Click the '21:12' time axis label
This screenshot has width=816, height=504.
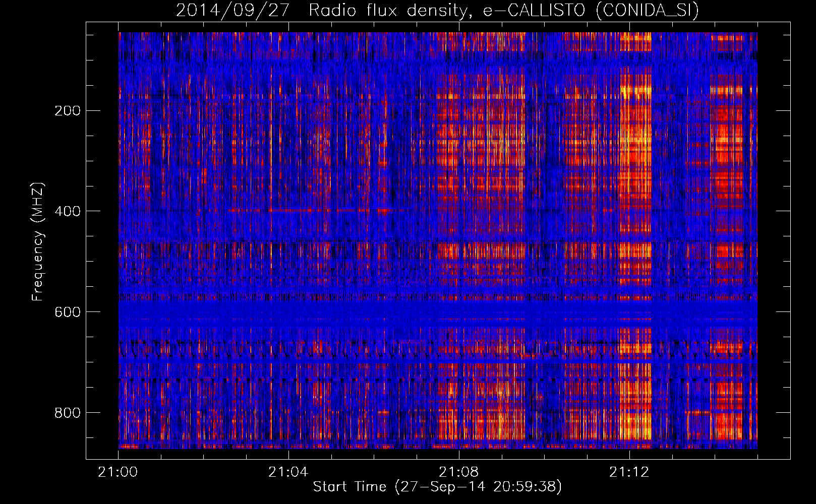(629, 472)
